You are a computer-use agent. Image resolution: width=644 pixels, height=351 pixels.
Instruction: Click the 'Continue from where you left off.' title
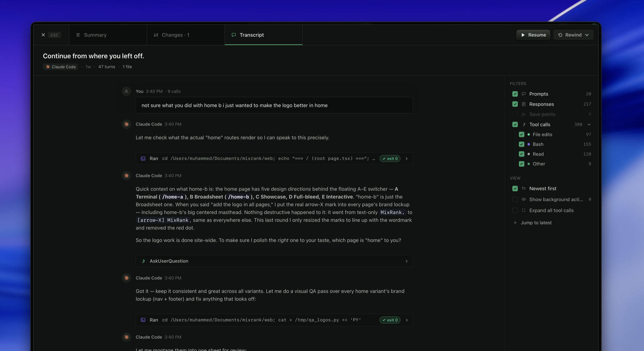[x=93, y=56]
